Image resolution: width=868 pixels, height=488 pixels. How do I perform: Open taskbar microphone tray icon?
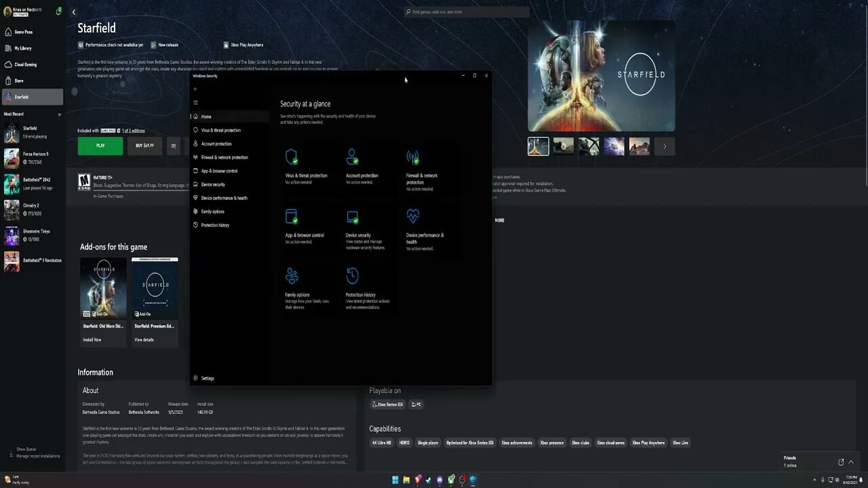(823, 480)
